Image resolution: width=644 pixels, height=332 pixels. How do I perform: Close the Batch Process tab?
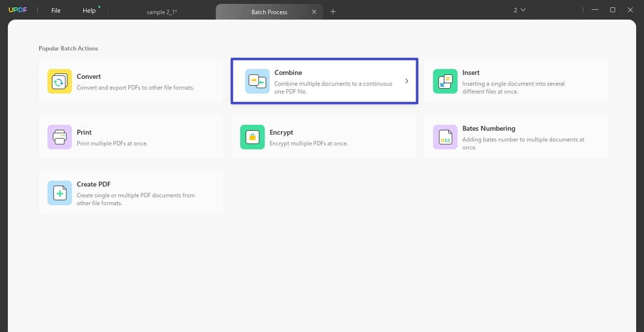click(x=314, y=12)
